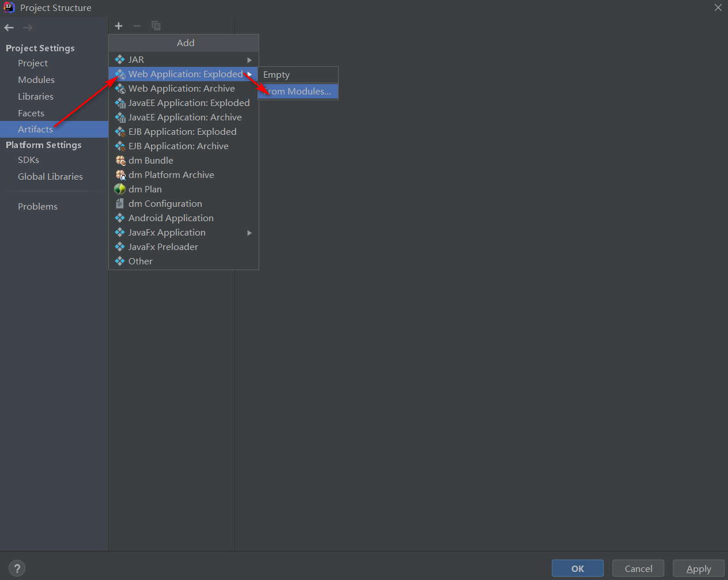The height and width of the screenshot is (580, 728).
Task: Choose JavaEE Application: Exploded entry
Action: tap(184, 103)
